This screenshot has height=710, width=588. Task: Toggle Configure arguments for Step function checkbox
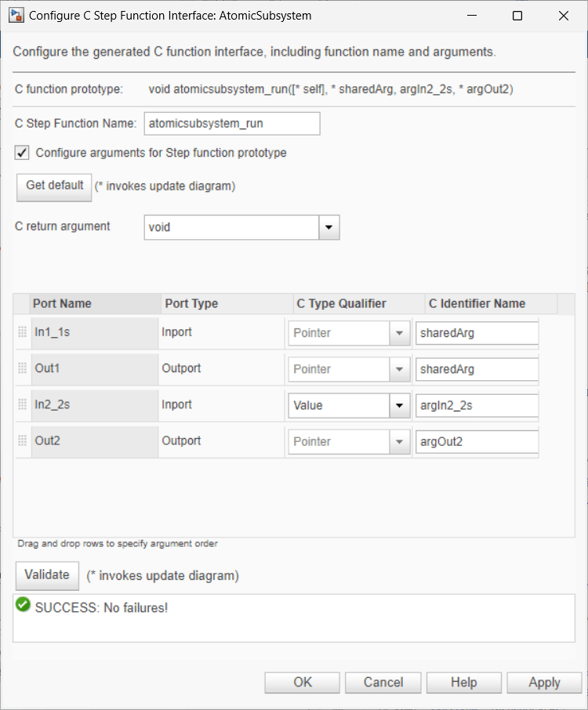point(23,153)
